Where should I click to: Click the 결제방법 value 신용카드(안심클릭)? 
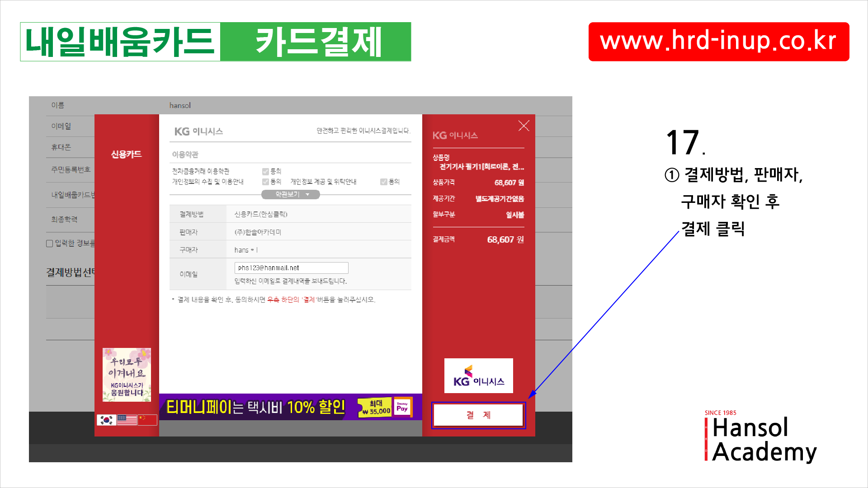tap(261, 214)
